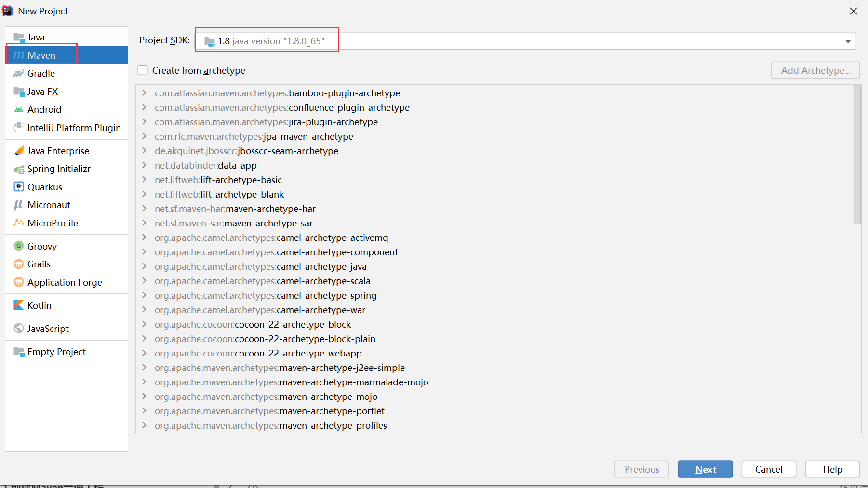The width and height of the screenshot is (868, 488).
Task: Click the Cancel button
Action: tap(769, 469)
